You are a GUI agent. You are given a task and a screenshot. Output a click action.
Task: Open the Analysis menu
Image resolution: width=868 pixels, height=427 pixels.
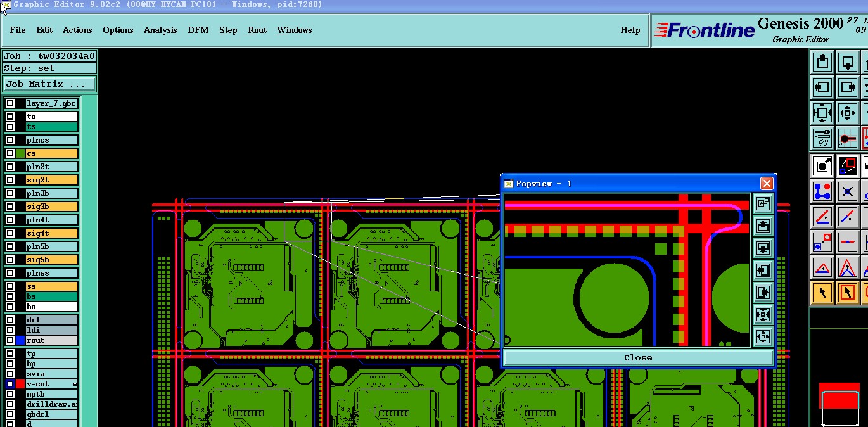[x=160, y=30]
